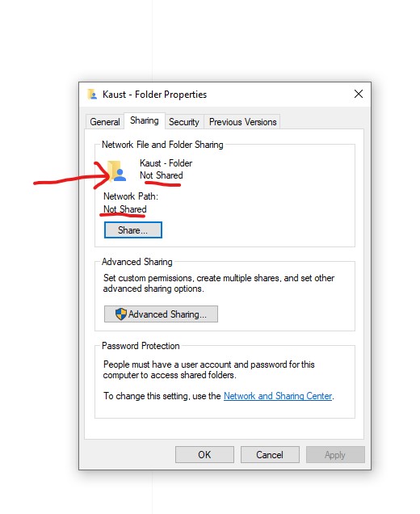Image resolution: width=420 pixels, height=514 pixels.
Task: Click the shared folder icon beside Kaust - Folder
Action: tap(117, 171)
